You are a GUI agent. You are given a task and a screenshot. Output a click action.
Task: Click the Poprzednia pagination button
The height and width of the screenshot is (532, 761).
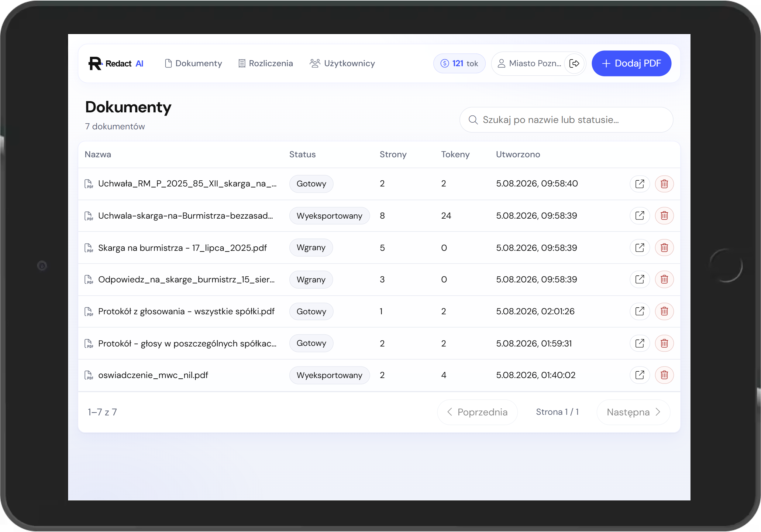click(477, 412)
